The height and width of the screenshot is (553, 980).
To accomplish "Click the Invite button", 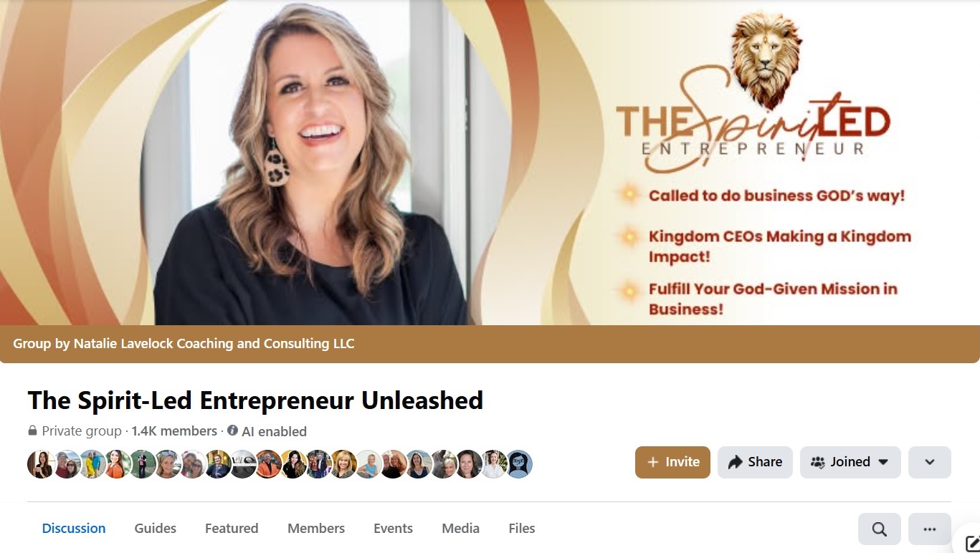I will point(672,462).
